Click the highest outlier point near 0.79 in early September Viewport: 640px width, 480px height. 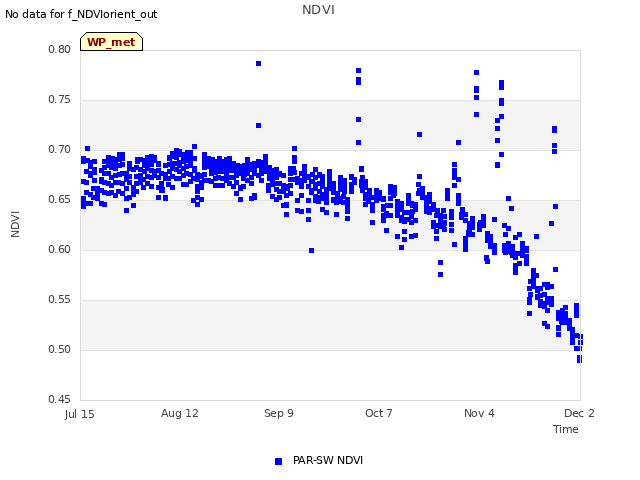258,64
